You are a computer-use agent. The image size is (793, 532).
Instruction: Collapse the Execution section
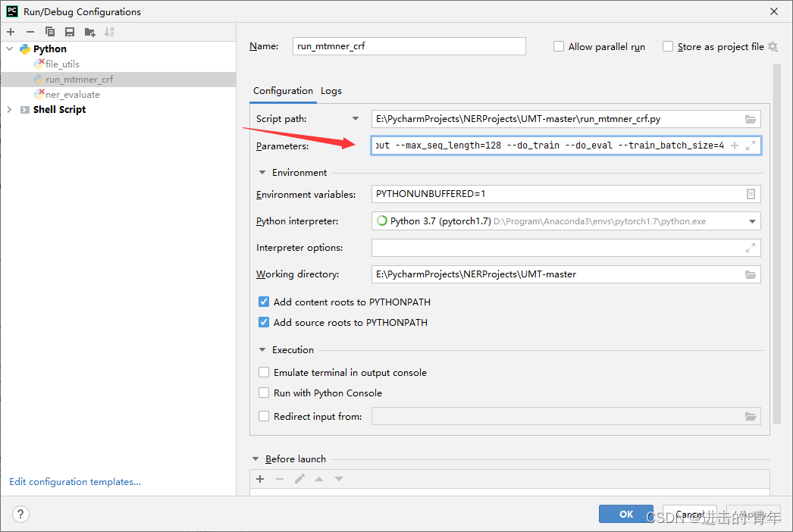pos(262,350)
